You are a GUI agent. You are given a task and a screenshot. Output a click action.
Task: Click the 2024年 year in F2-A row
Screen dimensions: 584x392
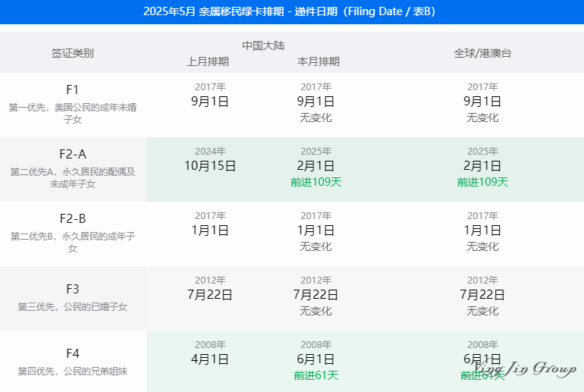pos(210,151)
